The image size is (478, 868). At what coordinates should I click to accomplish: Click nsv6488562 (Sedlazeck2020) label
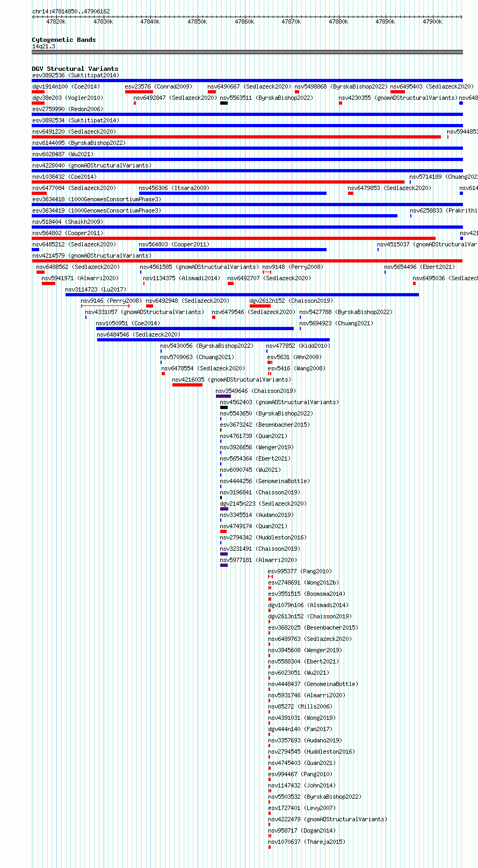(x=78, y=267)
